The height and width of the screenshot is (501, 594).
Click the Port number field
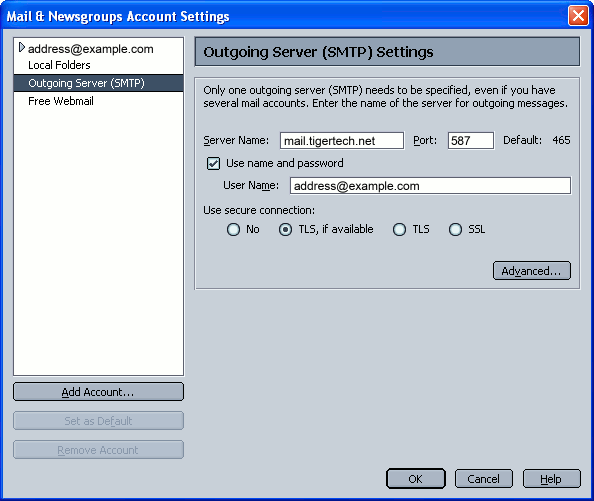pos(471,141)
